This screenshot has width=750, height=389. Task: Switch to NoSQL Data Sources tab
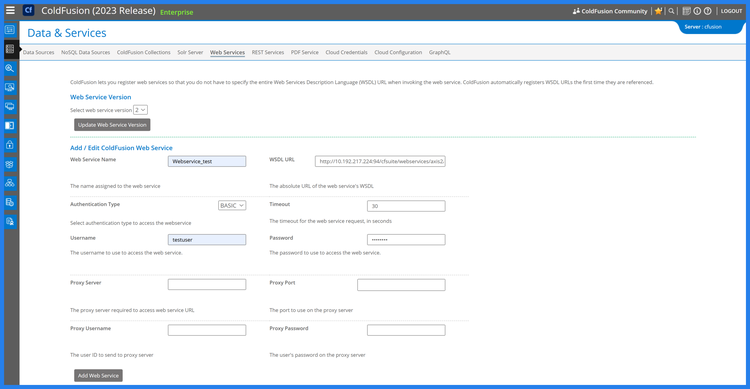[x=85, y=52]
